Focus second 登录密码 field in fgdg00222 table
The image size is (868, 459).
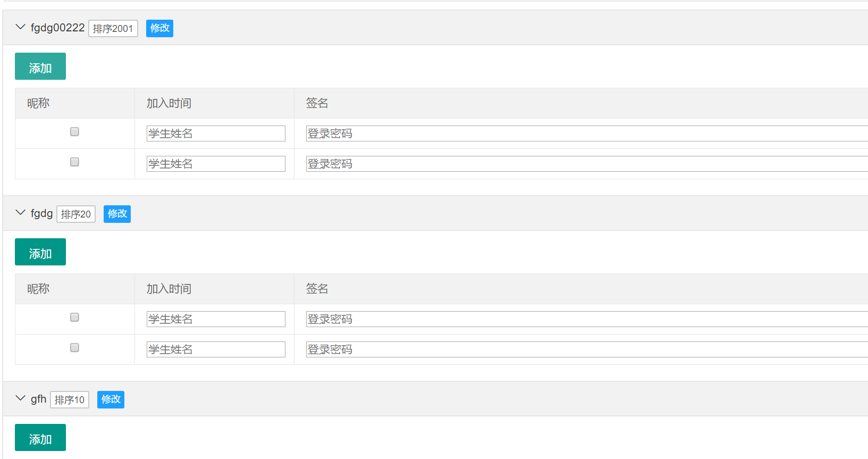pyautogui.click(x=587, y=164)
